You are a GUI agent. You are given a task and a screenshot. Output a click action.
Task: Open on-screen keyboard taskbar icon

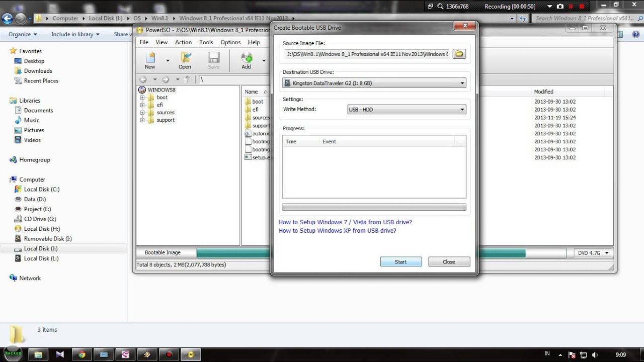(x=104, y=354)
